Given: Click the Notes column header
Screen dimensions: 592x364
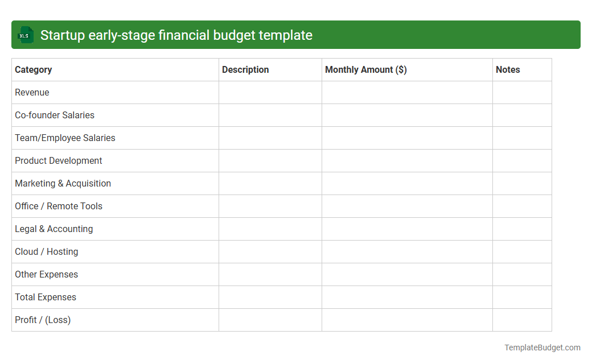Looking at the screenshot, I should pyautogui.click(x=508, y=69).
